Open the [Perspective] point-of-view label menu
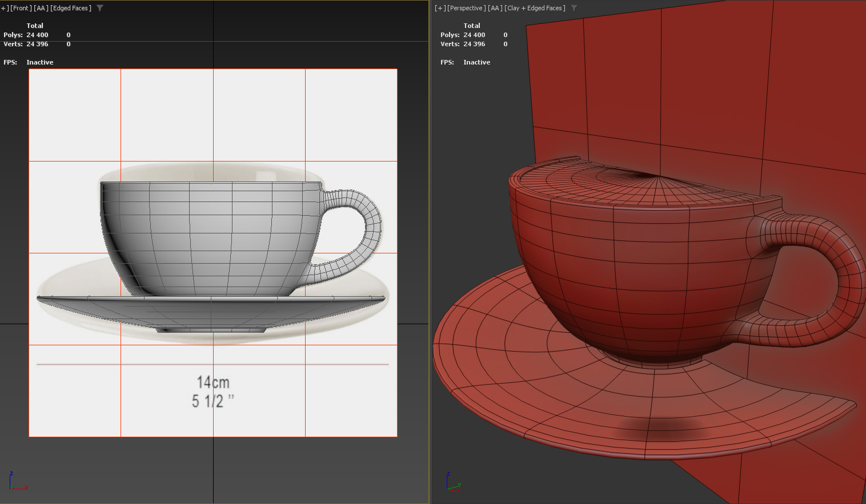866x504 pixels. coord(465,8)
